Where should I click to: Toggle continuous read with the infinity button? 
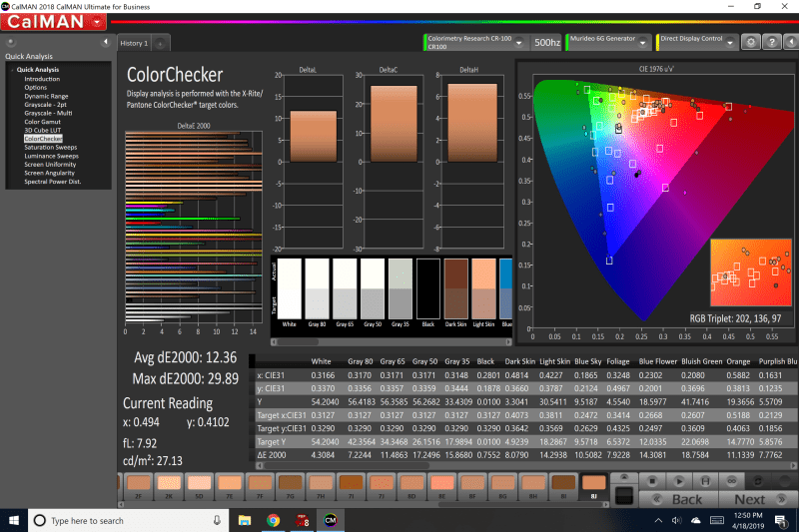731,481
